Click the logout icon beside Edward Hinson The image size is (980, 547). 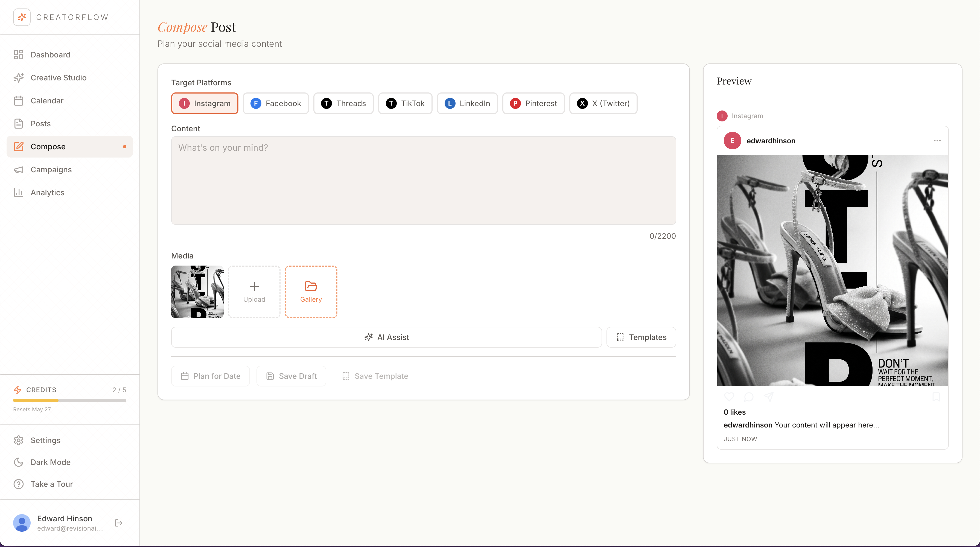[119, 523]
